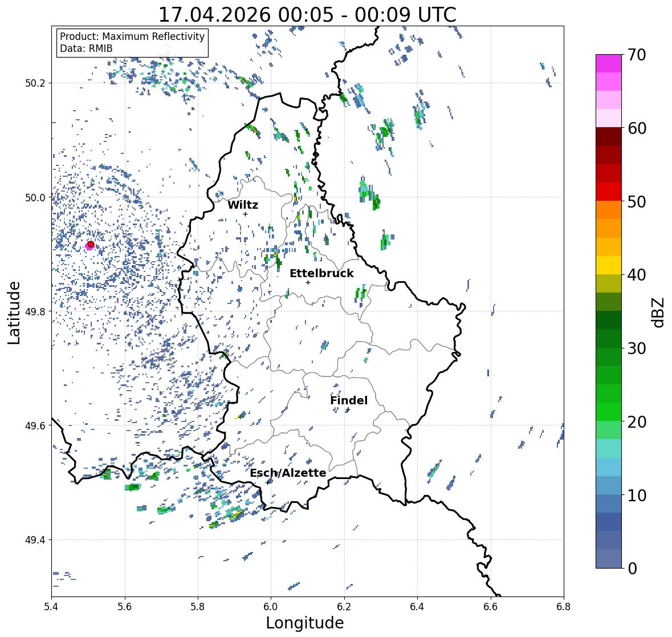
Task: Click the red 50 dBZ colorbar band
Action: (x=609, y=192)
